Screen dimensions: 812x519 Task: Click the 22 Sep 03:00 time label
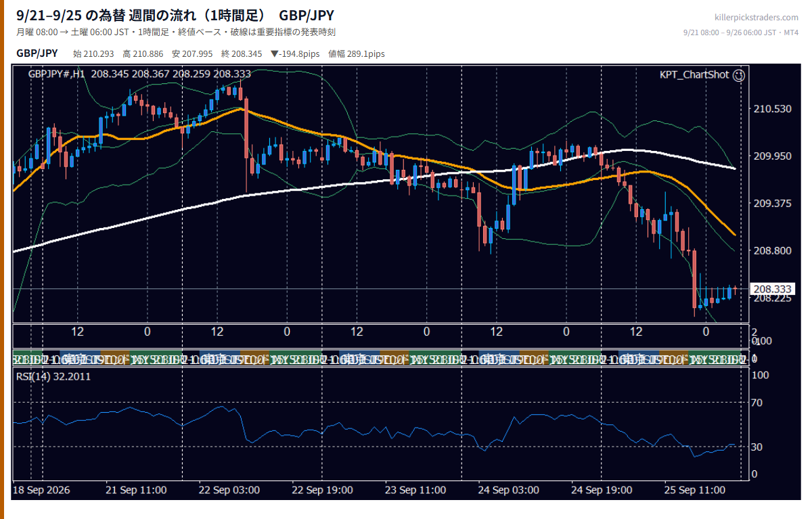[x=229, y=490]
